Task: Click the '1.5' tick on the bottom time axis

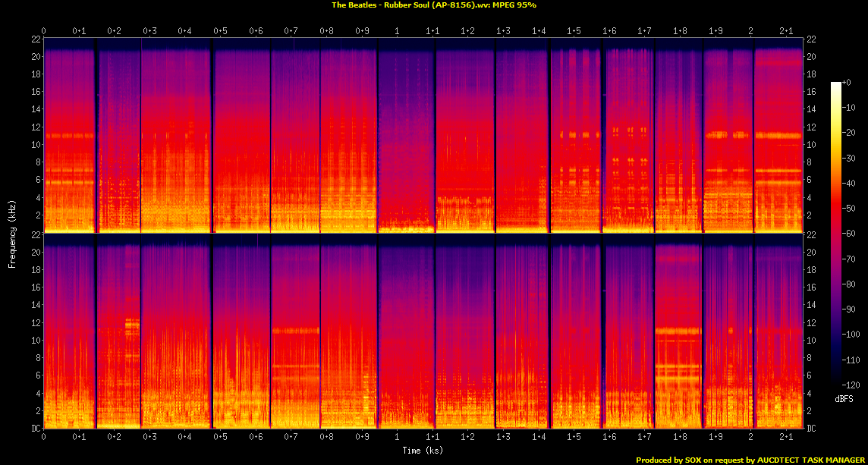Action: [x=574, y=437]
